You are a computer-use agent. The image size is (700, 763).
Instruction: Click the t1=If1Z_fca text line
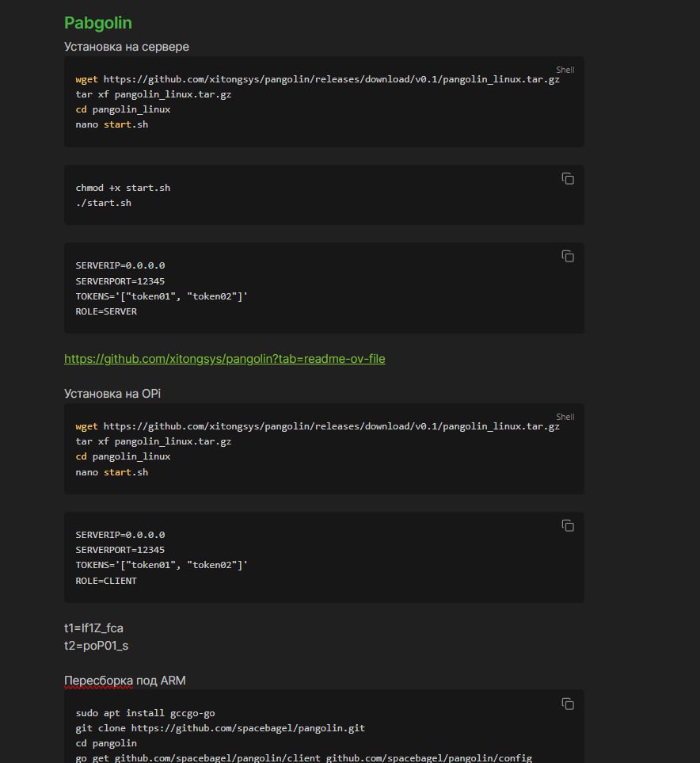point(93,628)
